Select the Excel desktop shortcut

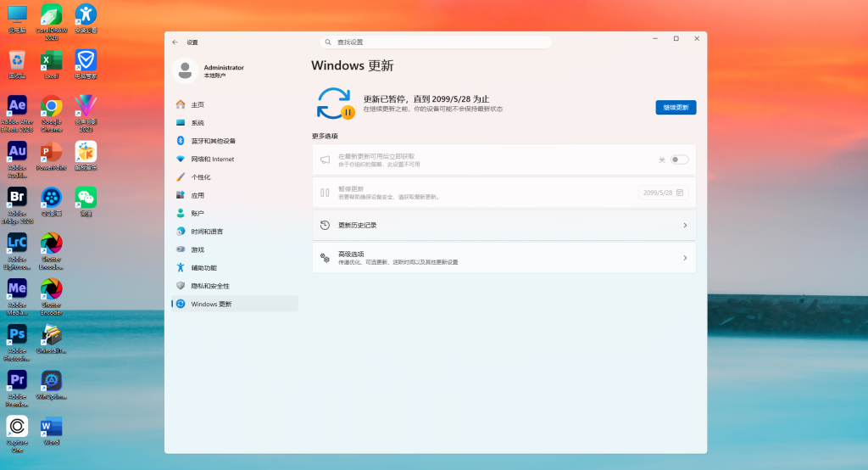(x=52, y=64)
